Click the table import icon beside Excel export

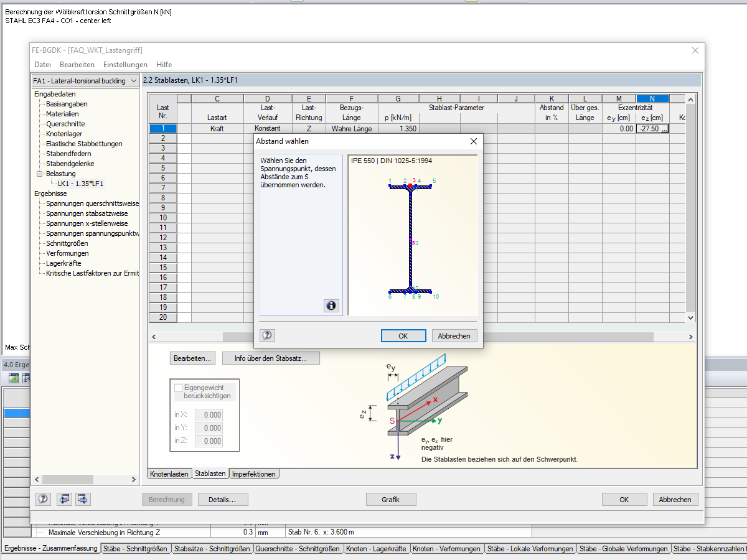(26, 378)
